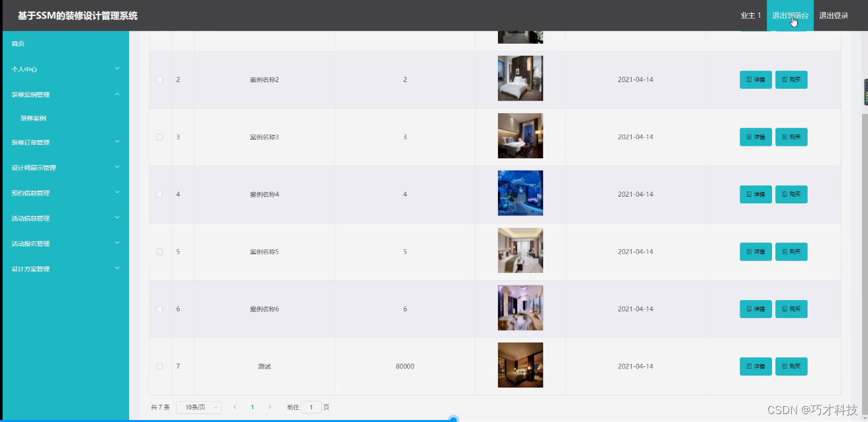The width and height of the screenshot is (868, 422).
Task: Click the previous page arrow in pagination
Action: point(235,407)
